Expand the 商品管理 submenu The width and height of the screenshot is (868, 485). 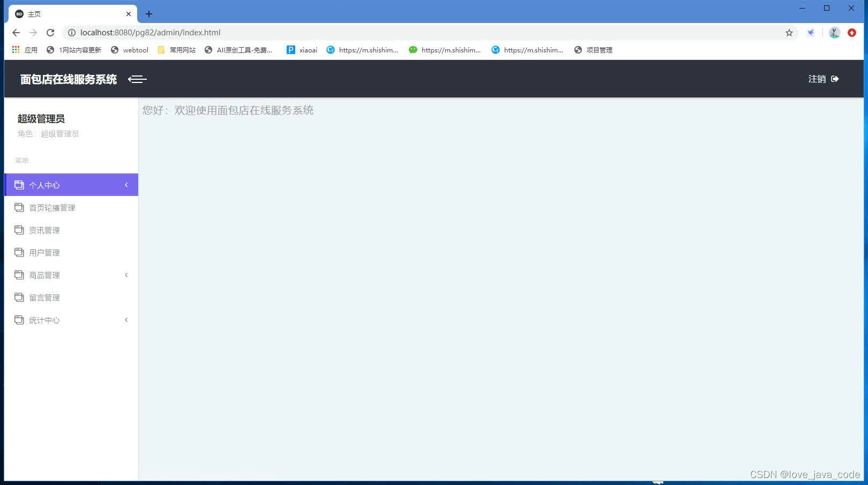pyautogui.click(x=126, y=275)
